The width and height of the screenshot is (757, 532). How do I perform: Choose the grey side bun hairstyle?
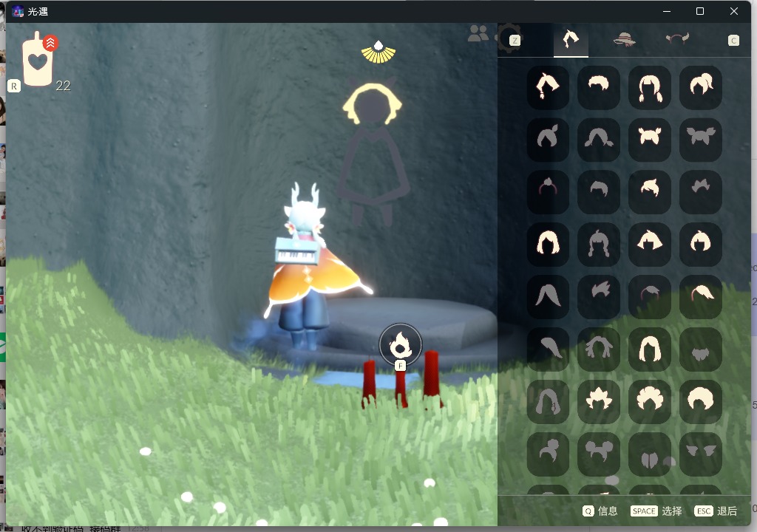(548, 454)
